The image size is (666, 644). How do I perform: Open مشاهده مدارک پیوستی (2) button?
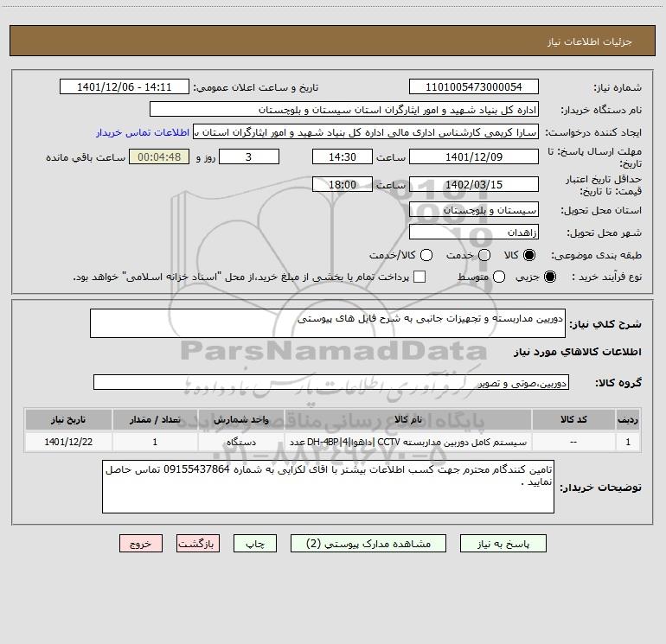[368, 544]
